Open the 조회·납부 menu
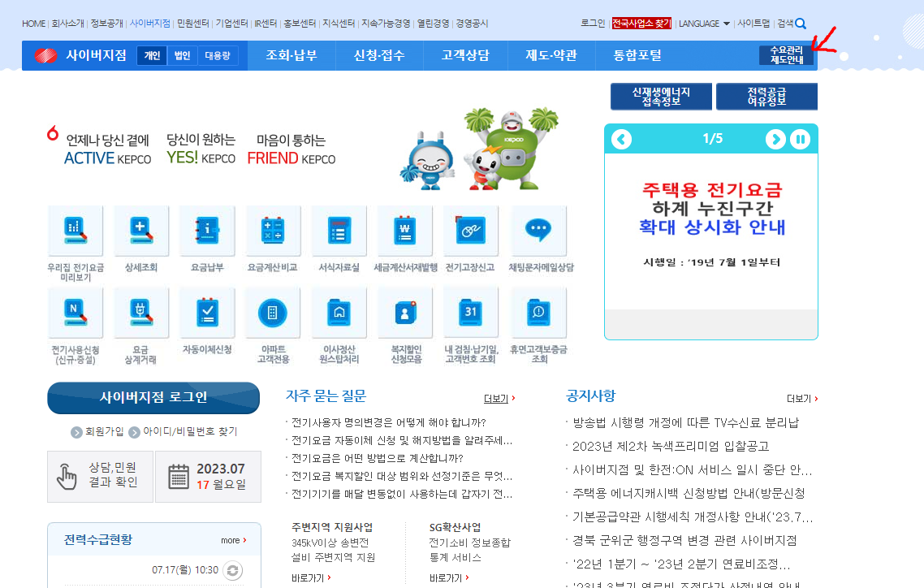924x588 pixels. [291, 55]
